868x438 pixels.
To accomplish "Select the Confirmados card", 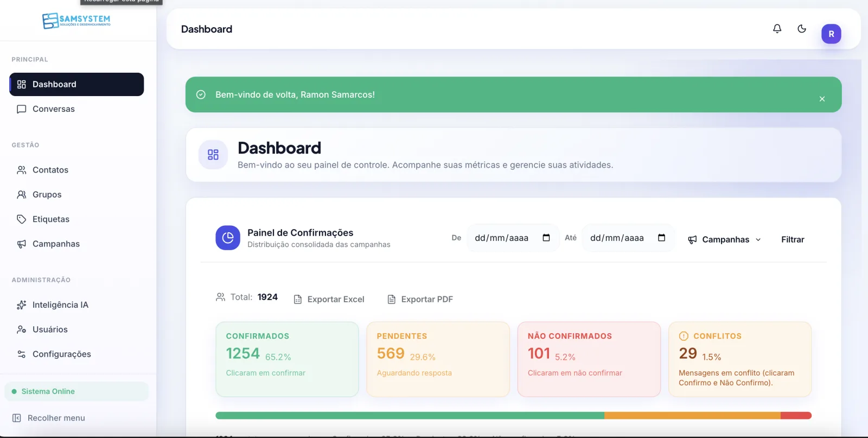I will point(287,359).
